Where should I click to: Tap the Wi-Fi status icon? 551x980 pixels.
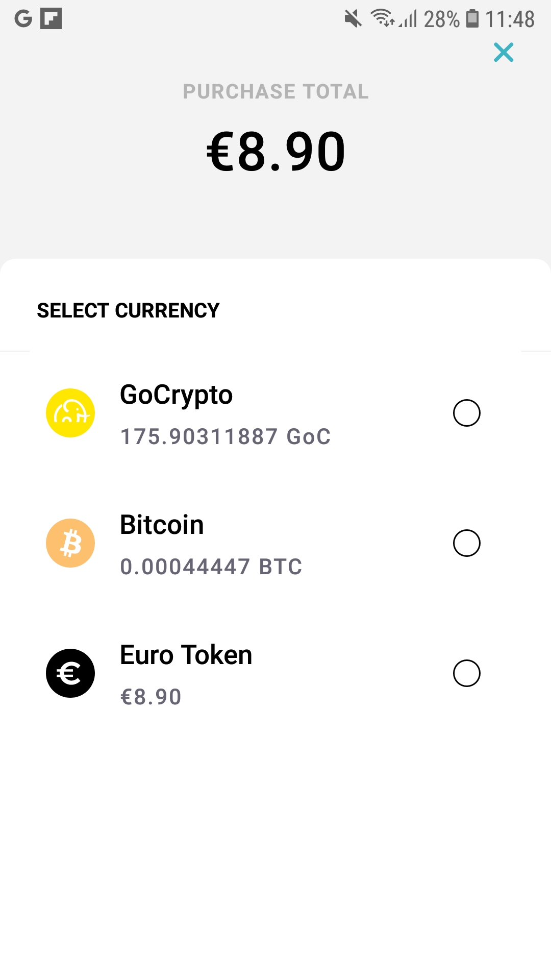[x=382, y=18]
